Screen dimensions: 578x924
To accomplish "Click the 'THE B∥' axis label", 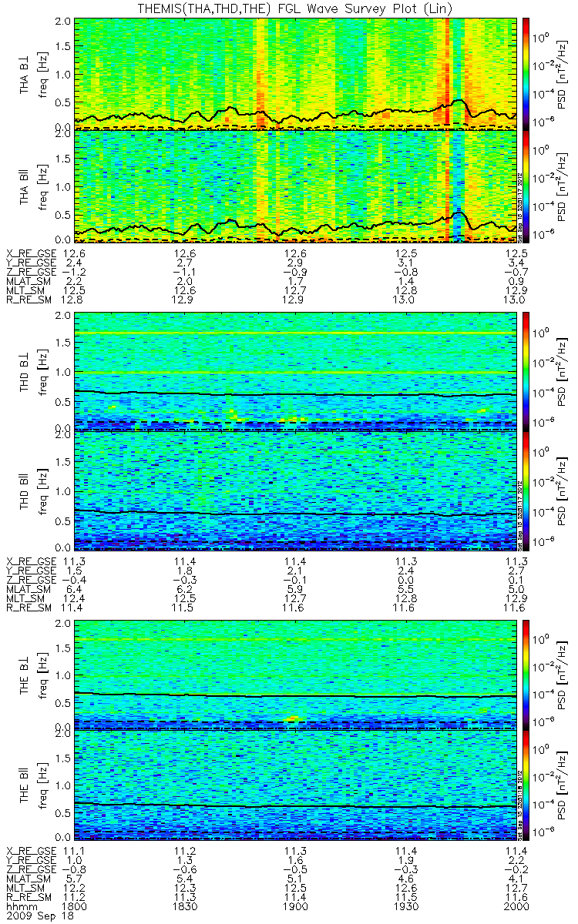I will click(25, 785).
